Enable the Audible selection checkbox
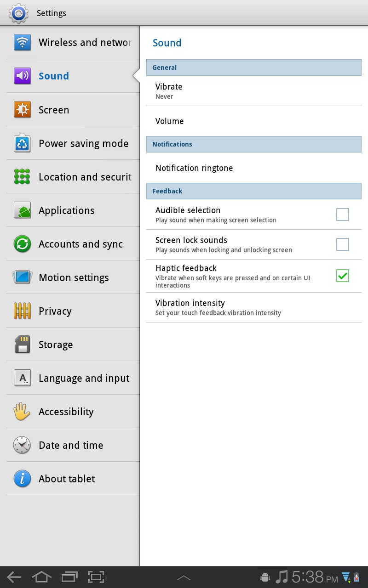Screen dimensions: 368x588 [x=343, y=215]
